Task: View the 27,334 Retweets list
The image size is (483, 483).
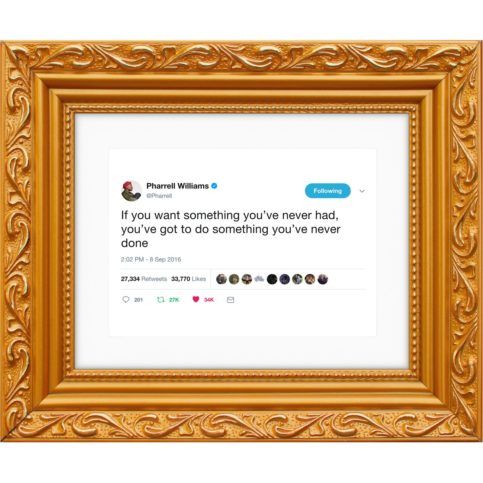Action: coord(144,279)
